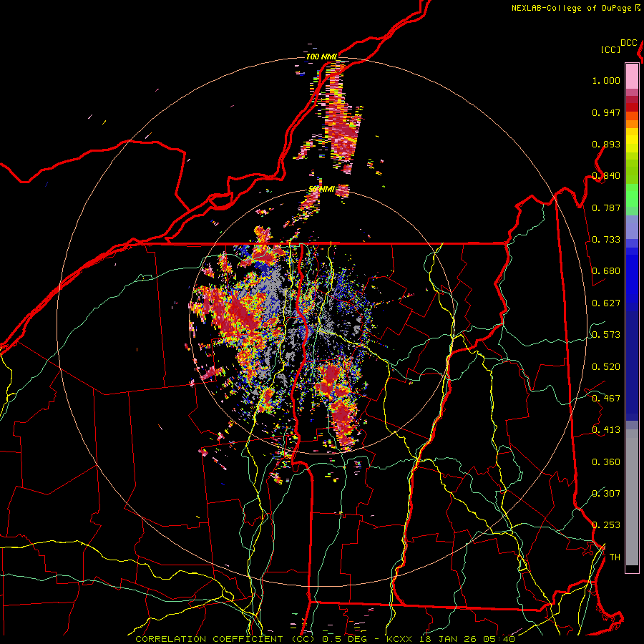Select the 0.253 scale value

point(606,525)
